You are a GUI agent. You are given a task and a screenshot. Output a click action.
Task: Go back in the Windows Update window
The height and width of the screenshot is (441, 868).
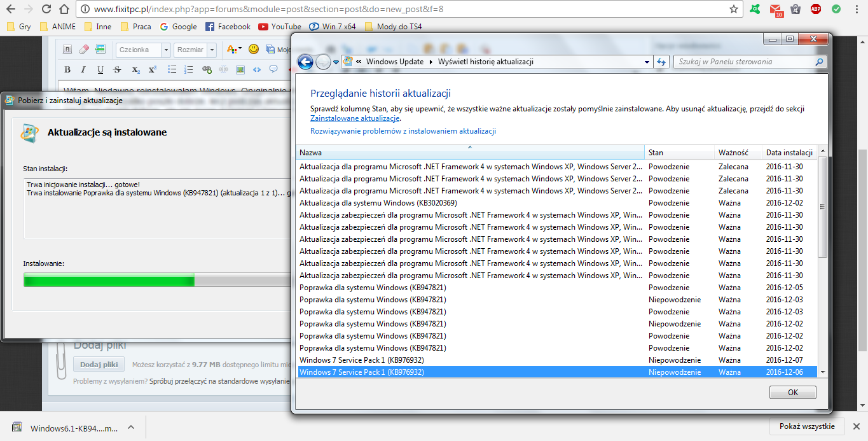tap(305, 62)
